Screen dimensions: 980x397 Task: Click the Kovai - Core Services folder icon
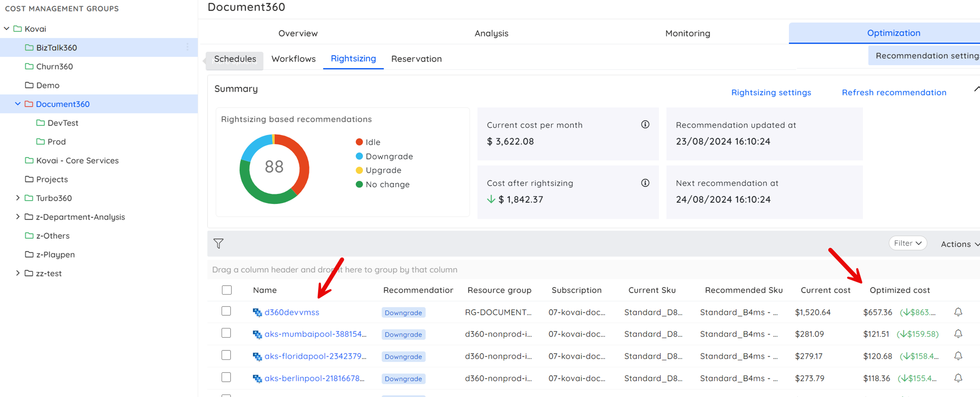coord(29,160)
